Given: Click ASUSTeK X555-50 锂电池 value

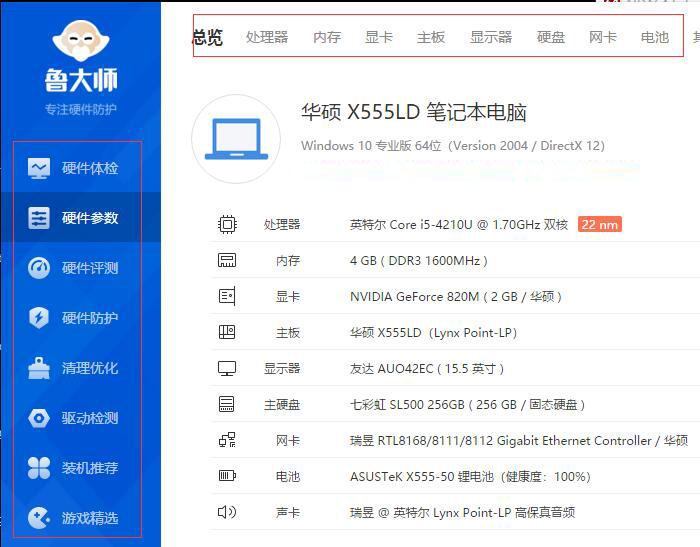Looking at the screenshot, I should (471, 476).
